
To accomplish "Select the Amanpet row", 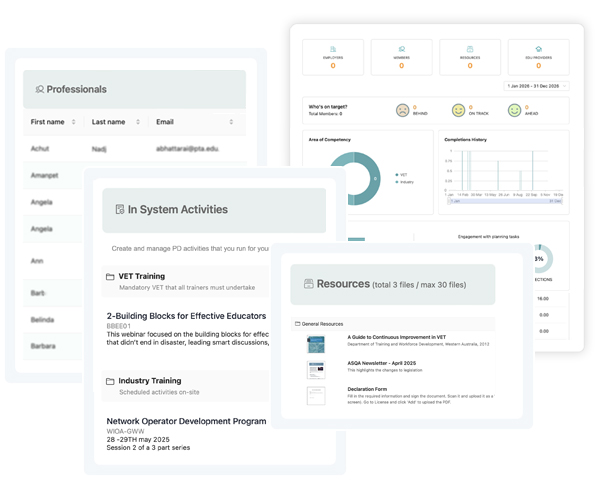I will [53, 175].
